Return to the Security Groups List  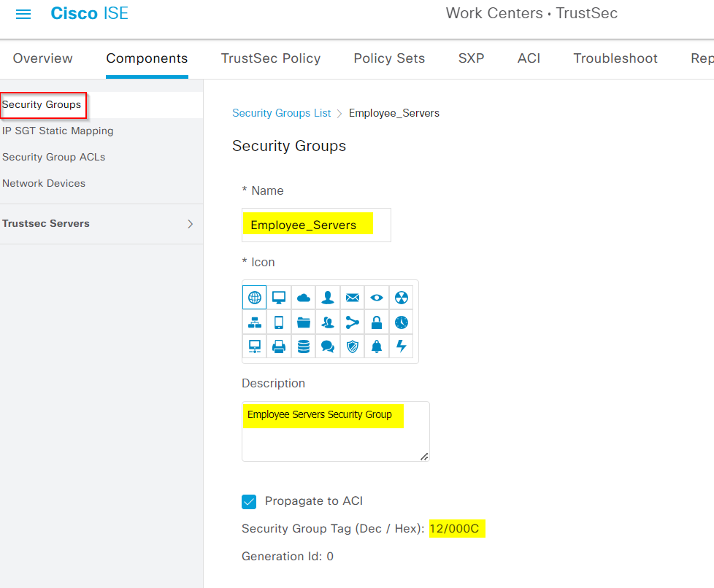281,113
